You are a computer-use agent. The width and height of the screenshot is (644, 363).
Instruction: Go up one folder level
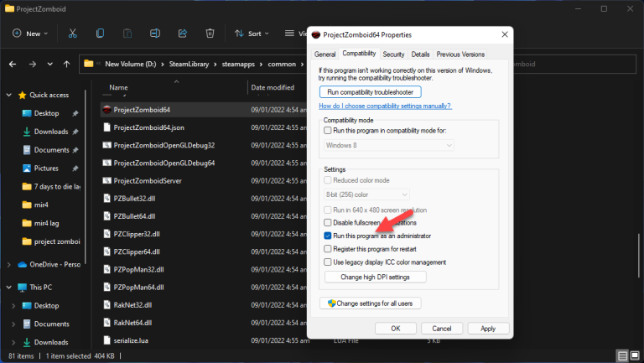pyautogui.click(x=66, y=64)
